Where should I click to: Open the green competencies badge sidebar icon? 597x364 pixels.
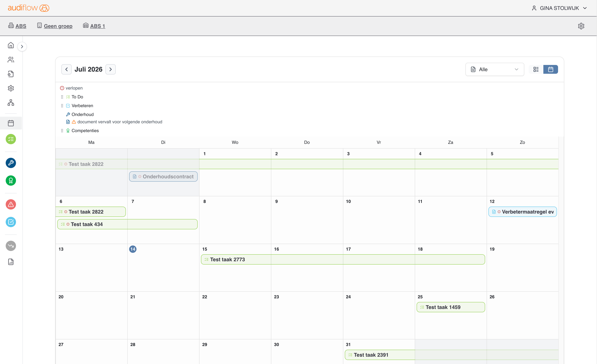(x=11, y=181)
